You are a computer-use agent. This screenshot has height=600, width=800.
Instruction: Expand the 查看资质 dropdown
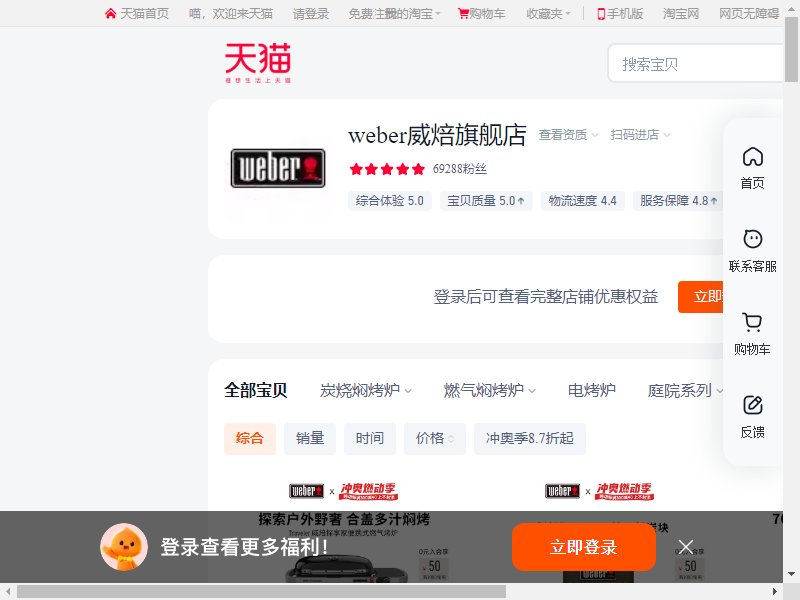568,135
